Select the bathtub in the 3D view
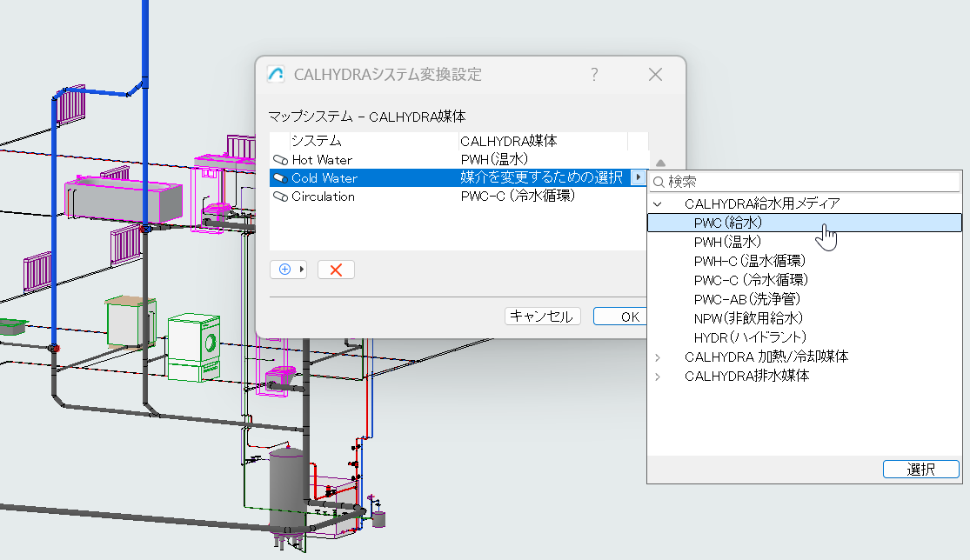970x560 pixels. tap(124, 201)
